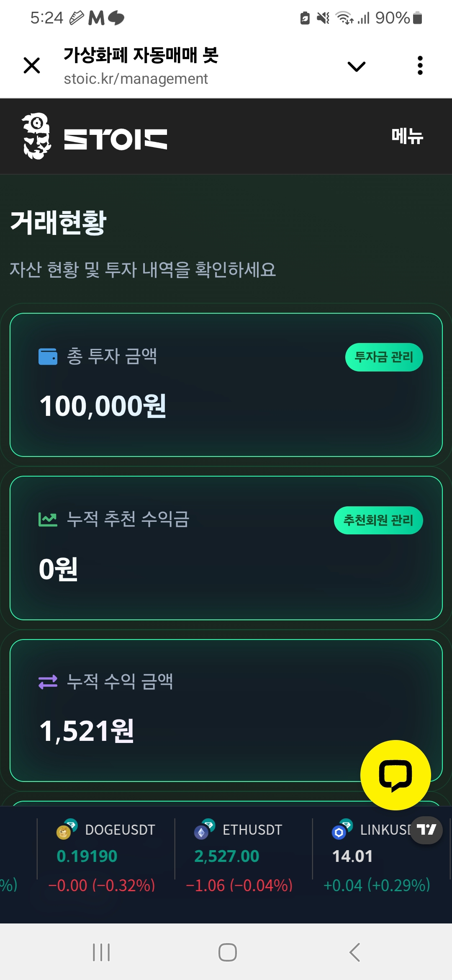Tap the STOIC logo icon

pyautogui.click(x=37, y=137)
